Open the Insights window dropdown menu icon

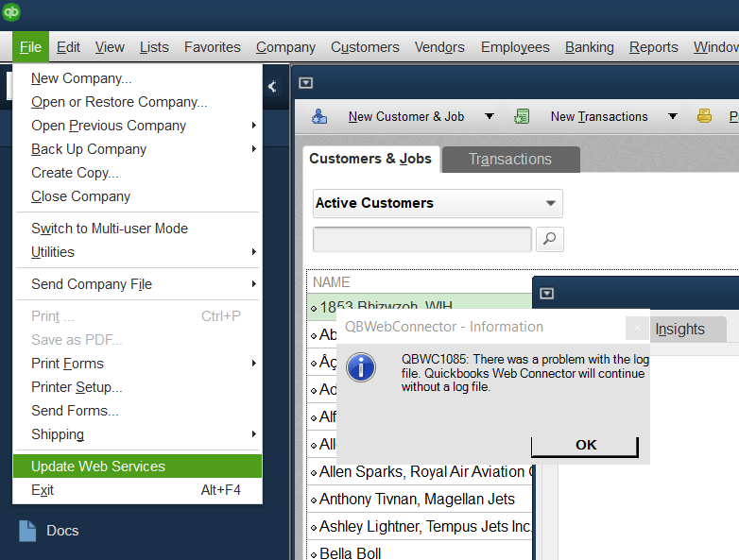tap(547, 294)
